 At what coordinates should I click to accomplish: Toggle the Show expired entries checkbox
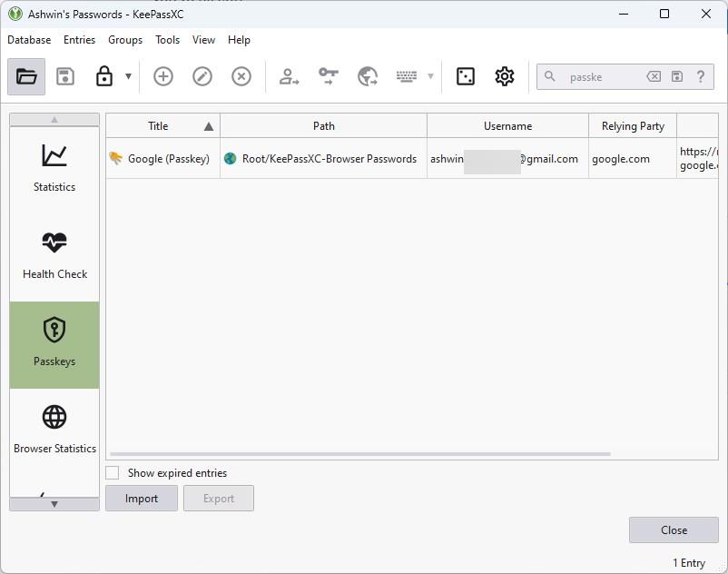[113, 473]
